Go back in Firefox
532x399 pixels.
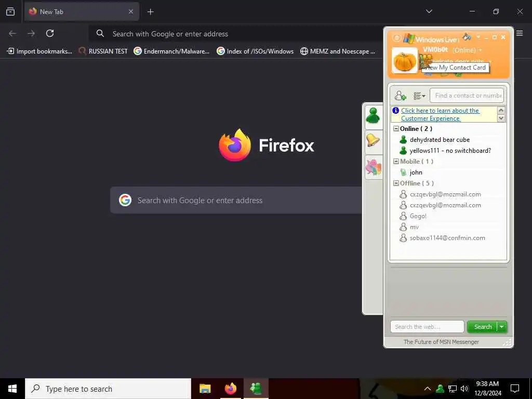coord(12,33)
